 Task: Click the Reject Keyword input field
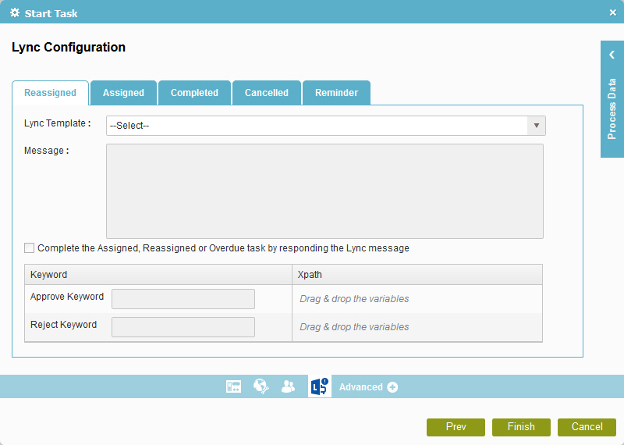[x=183, y=327]
